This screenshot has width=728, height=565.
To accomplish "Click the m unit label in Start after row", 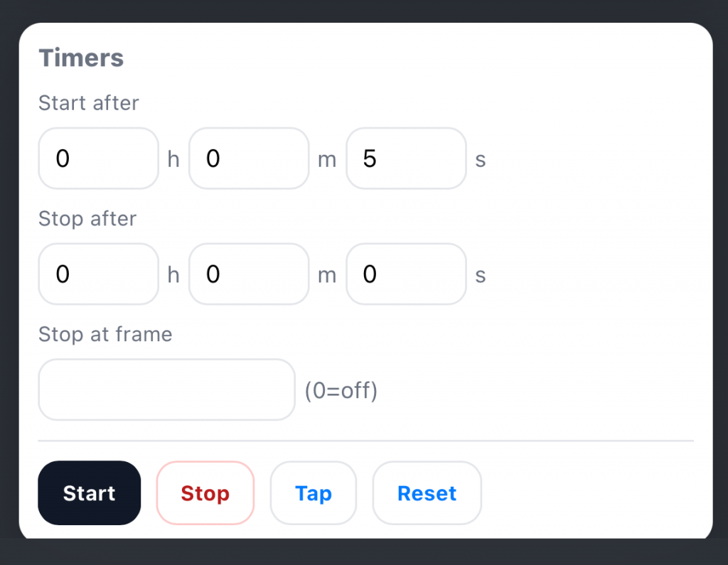I will (327, 160).
